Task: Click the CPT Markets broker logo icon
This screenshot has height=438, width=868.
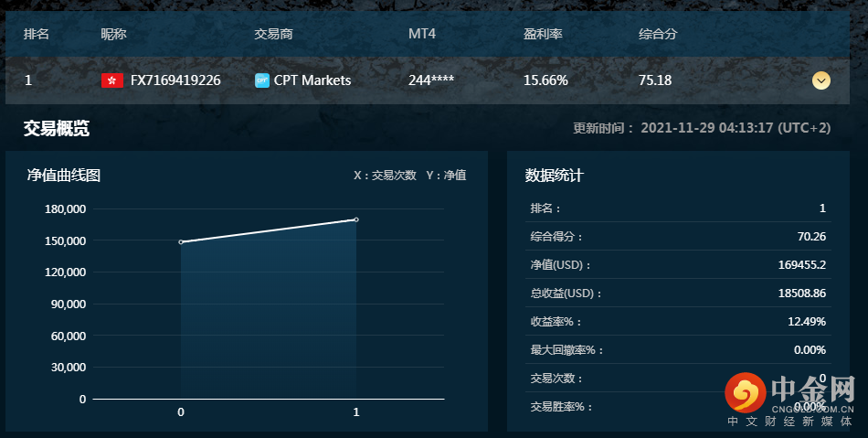Action: click(x=262, y=80)
